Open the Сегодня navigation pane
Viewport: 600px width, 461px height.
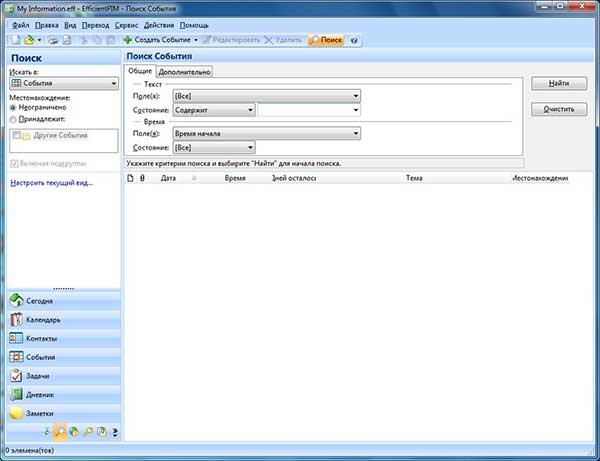[x=64, y=301]
